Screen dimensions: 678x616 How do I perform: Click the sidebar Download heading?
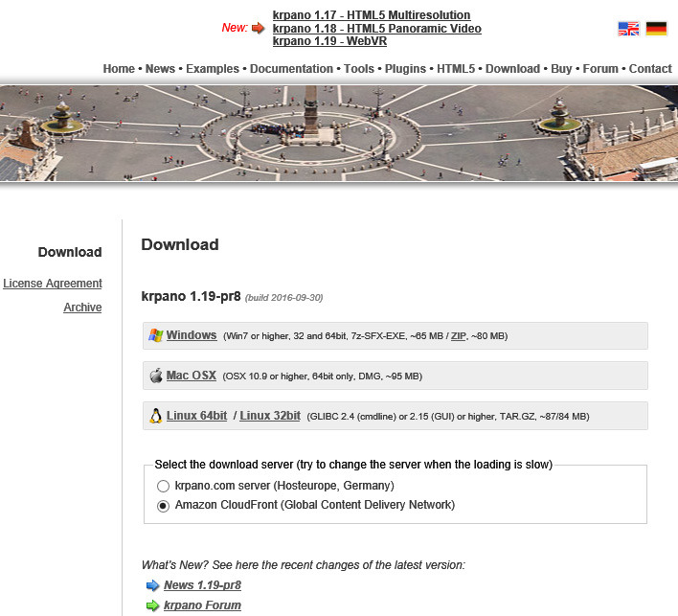(x=70, y=252)
